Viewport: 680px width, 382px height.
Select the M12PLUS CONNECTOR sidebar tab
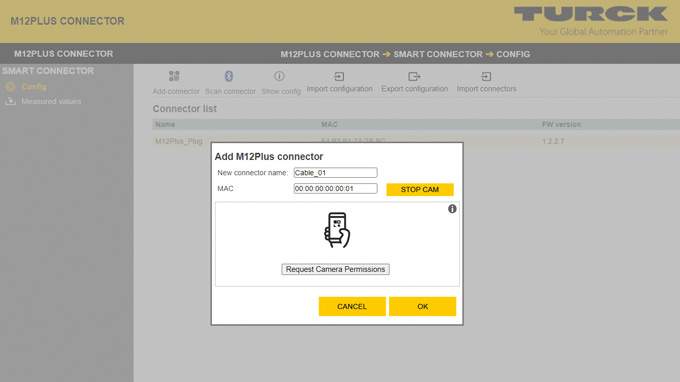pyautogui.click(x=63, y=54)
